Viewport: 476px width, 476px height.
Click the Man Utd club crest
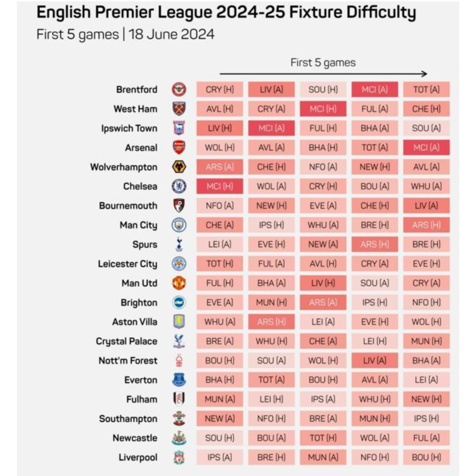pos(179,283)
